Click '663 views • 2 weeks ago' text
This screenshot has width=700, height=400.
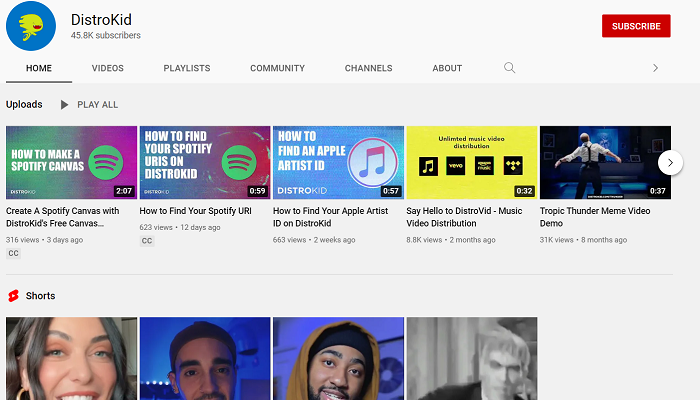[314, 240]
